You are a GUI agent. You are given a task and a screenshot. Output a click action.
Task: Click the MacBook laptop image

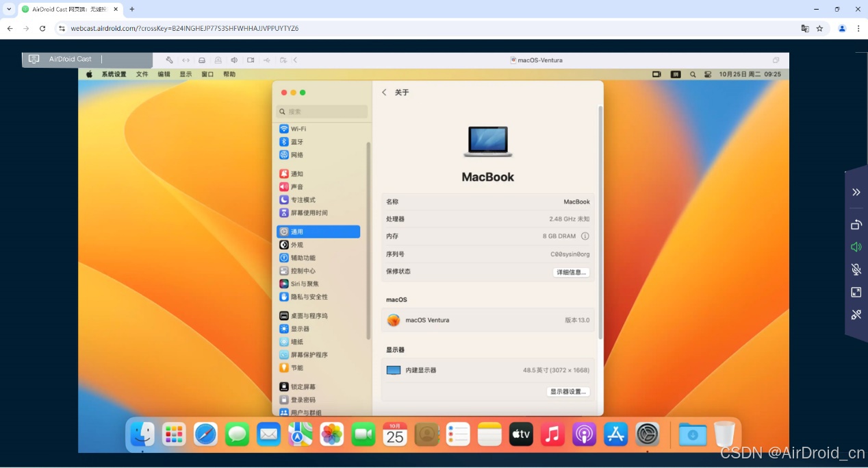click(487, 141)
